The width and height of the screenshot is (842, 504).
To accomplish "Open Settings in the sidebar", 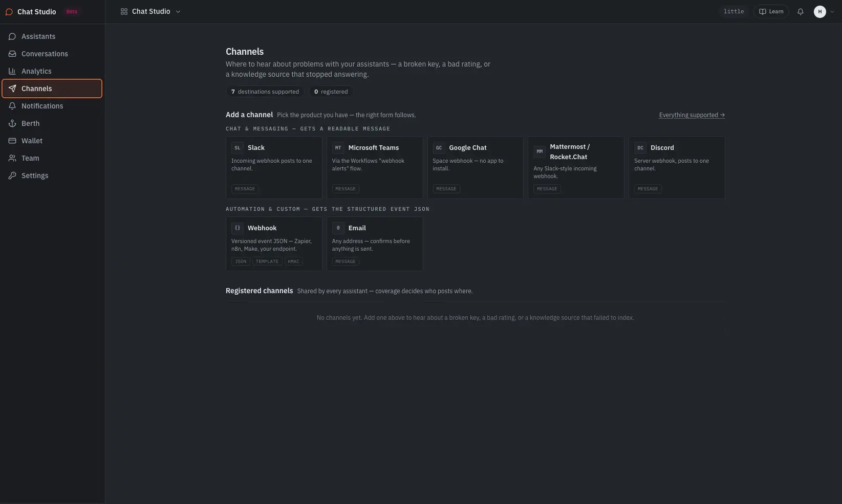I will click(52, 176).
